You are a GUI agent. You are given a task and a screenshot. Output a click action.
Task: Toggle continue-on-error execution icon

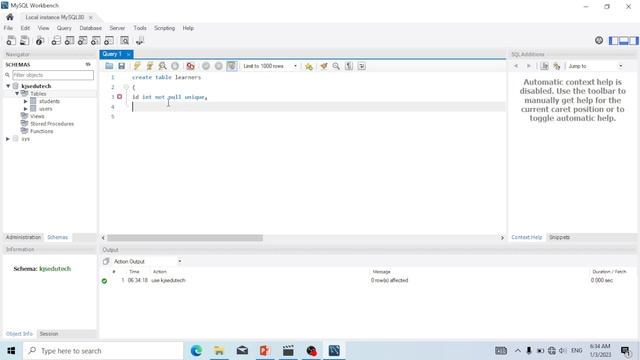190,66
